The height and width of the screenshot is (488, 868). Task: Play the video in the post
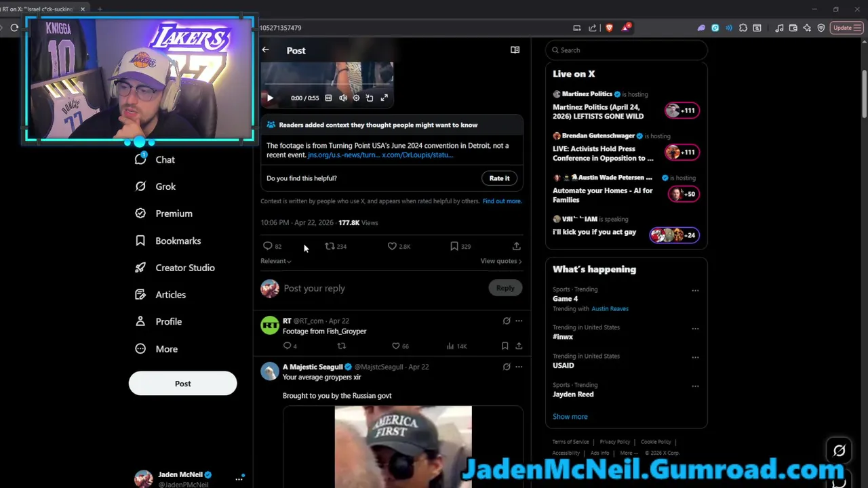[270, 98]
